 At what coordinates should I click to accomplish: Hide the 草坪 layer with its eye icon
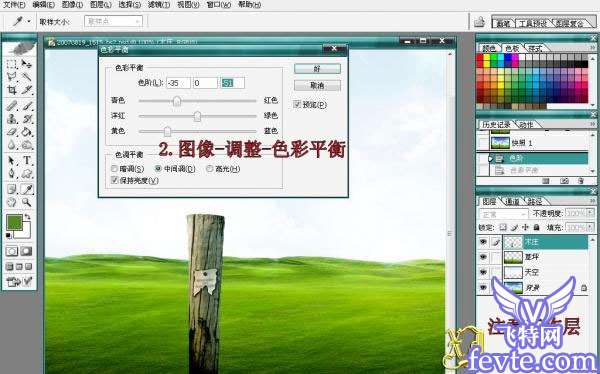pos(483,257)
